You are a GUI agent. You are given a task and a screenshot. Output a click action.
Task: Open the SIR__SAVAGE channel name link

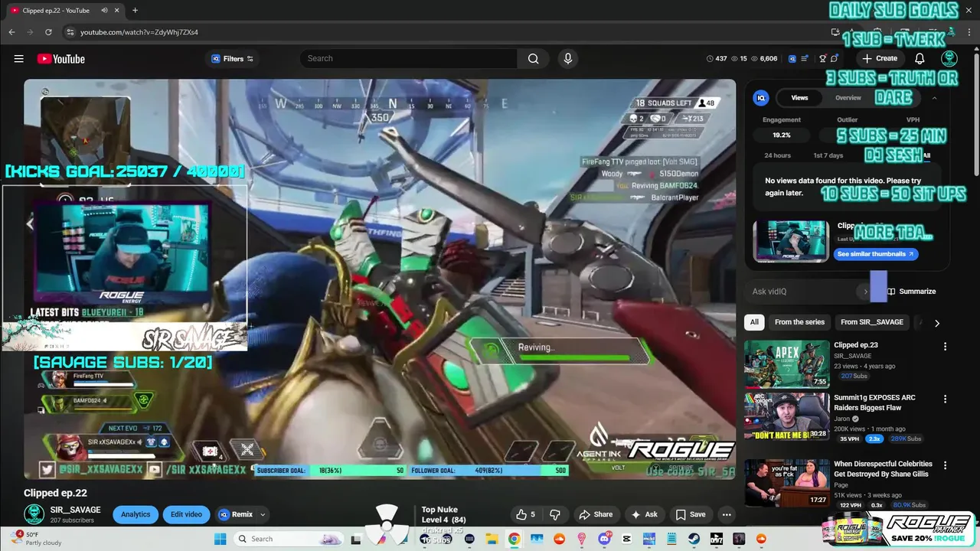(74, 510)
